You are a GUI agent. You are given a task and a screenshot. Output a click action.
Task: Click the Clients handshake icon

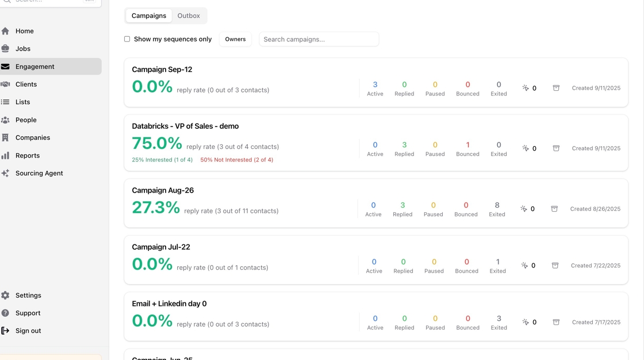point(6,85)
